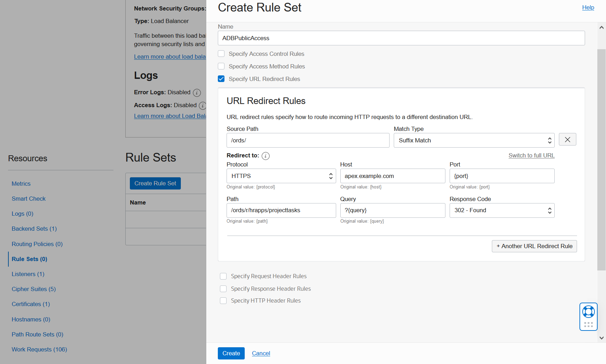Image resolution: width=606 pixels, height=364 pixels.
Task: Check Specify Response Header Rules
Action: (x=223, y=289)
